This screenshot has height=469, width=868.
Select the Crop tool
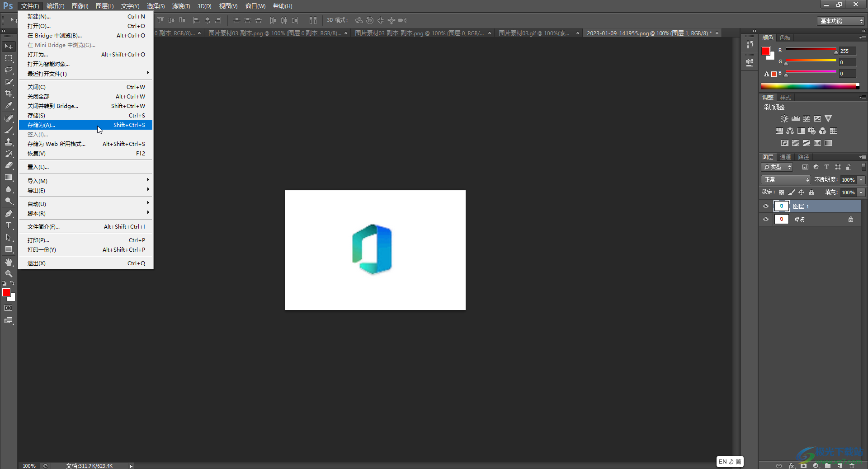tap(9, 94)
